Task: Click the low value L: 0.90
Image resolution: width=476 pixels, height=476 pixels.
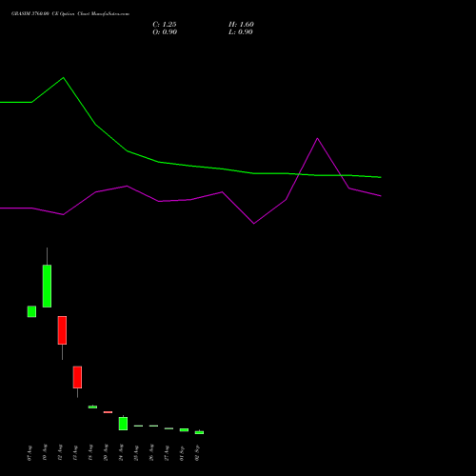Action: (241, 32)
